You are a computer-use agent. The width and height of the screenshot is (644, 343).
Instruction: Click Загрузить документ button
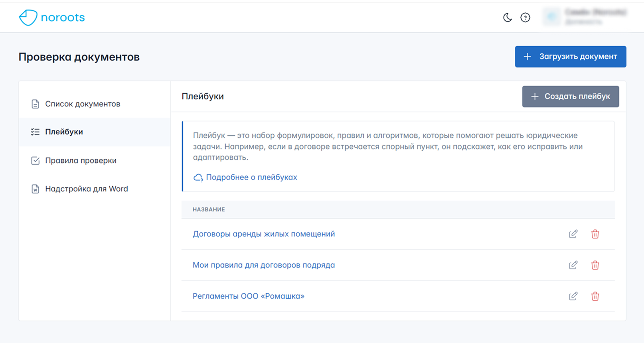click(571, 57)
